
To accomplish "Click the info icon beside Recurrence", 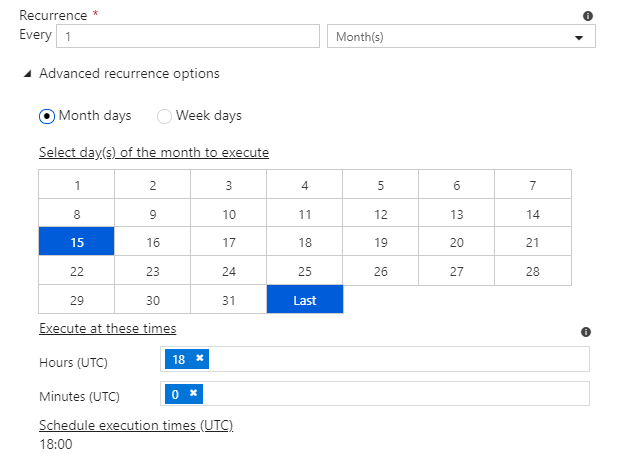I will click(x=587, y=16).
